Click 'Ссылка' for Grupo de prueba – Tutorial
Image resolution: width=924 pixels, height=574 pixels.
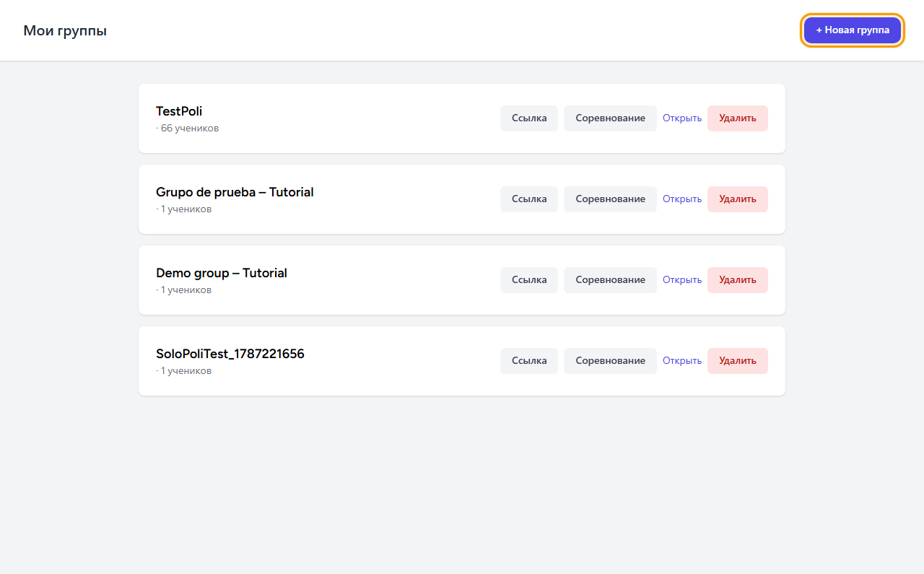click(x=529, y=199)
